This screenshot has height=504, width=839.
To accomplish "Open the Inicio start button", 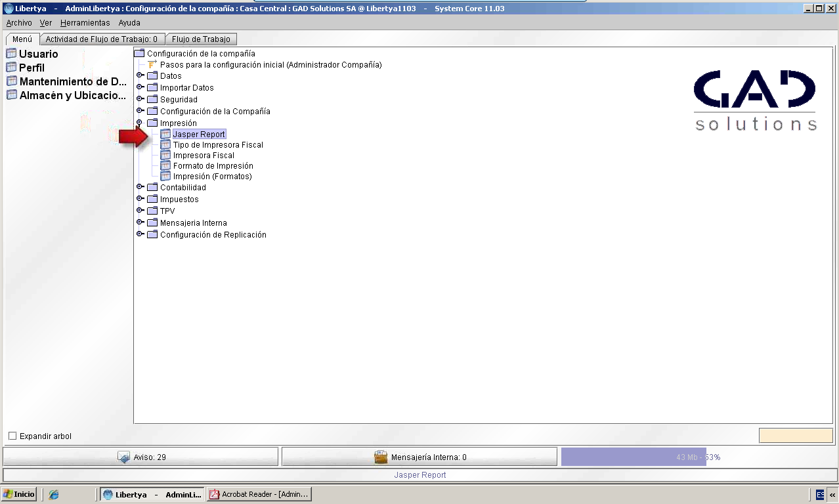I will pos(19,494).
